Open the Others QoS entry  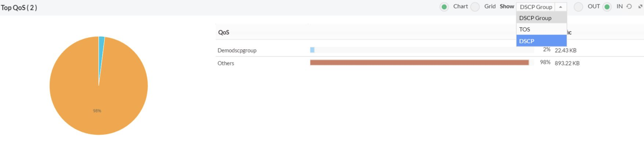click(x=226, y=63)
